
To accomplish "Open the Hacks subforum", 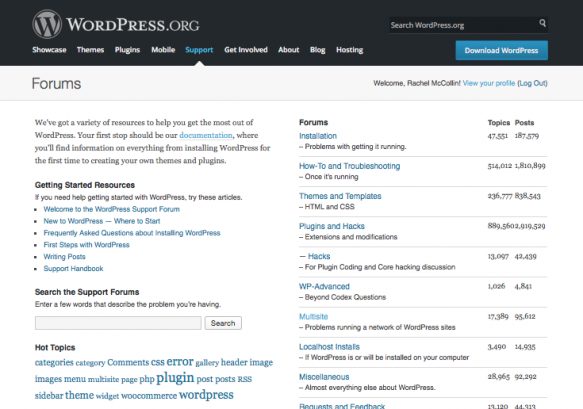I will [319, 257].
